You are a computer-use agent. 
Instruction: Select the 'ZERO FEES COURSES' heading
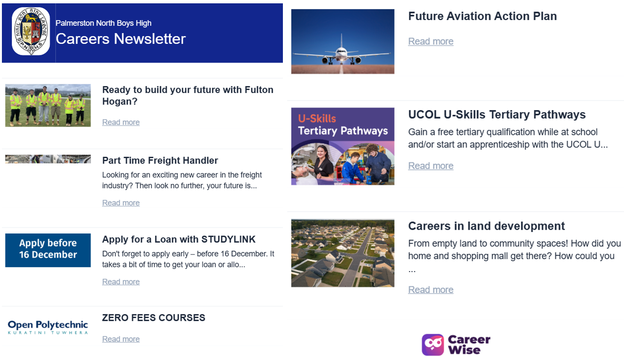pos(154,318)
